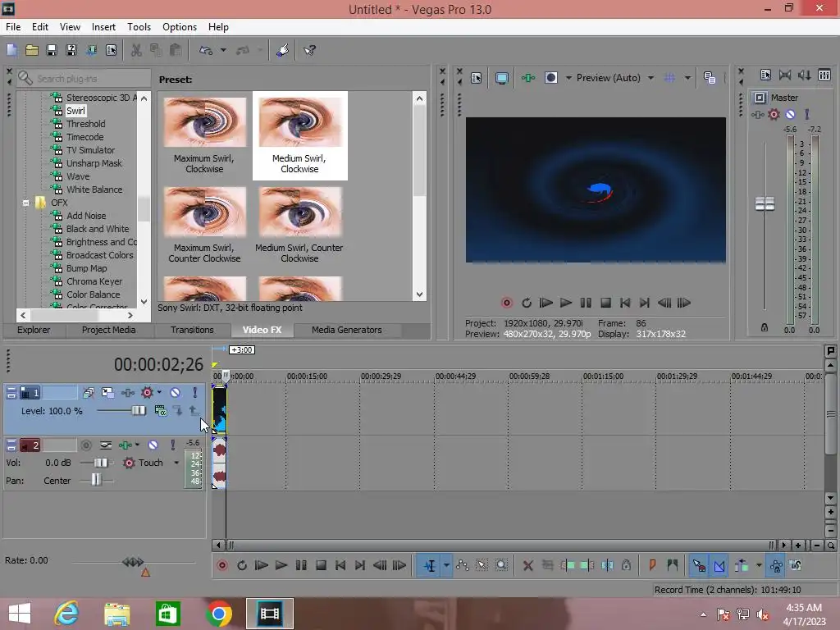Select the Normal Edit Tool in timeline toolbar

pos(430,565)
